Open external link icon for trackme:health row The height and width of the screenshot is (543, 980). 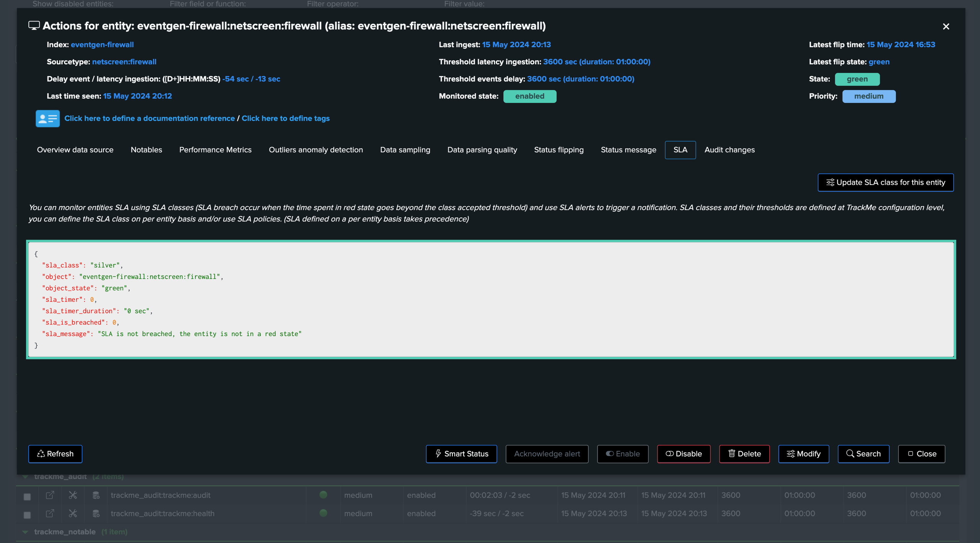pos(50,513)
